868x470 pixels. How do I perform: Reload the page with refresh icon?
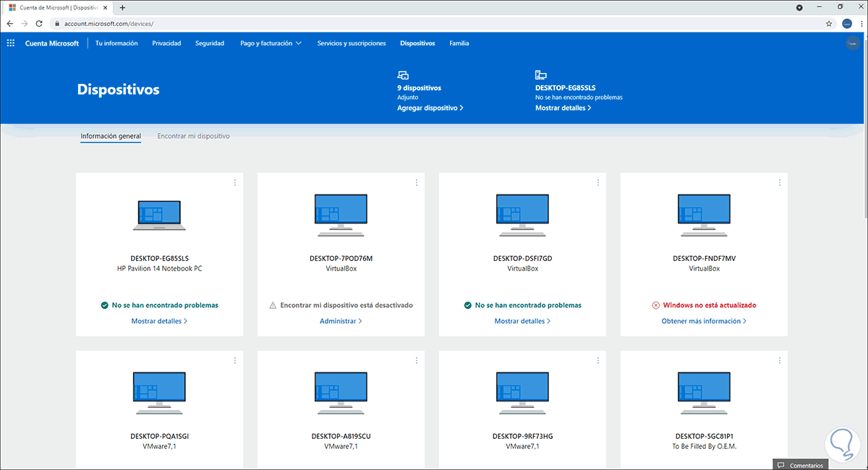point(41,23)
